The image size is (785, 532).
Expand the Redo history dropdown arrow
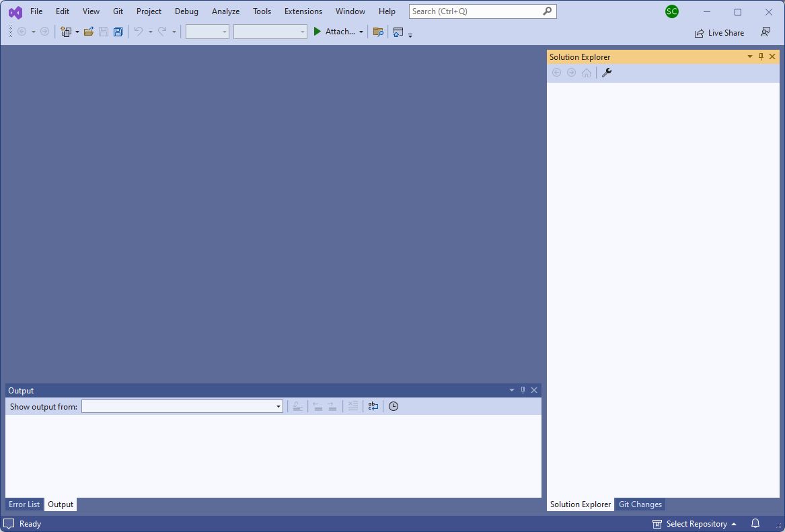click(174, 32)
